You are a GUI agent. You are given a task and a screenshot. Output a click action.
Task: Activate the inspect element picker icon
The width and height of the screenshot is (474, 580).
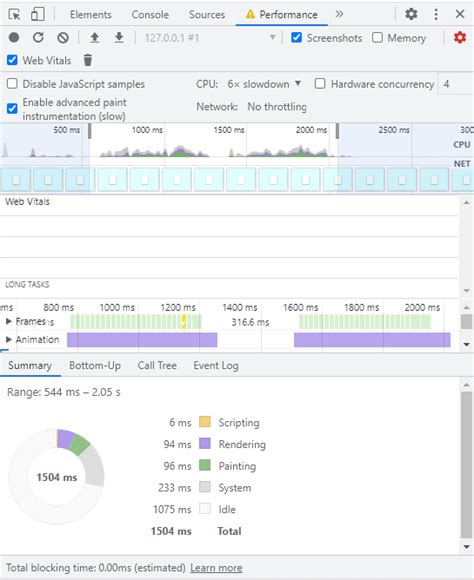[x=14, y=14]
